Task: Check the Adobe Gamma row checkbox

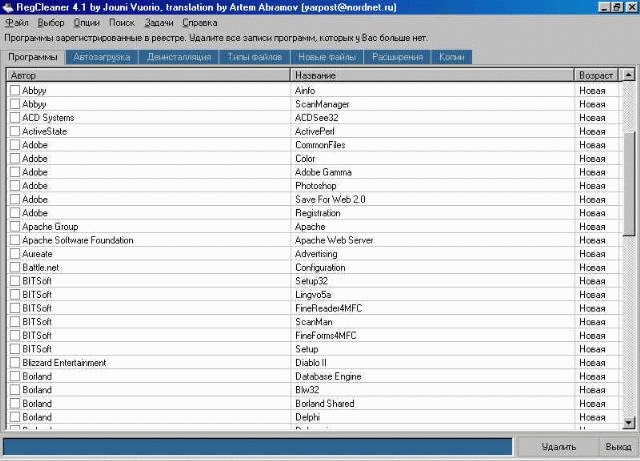Action: 15,172
